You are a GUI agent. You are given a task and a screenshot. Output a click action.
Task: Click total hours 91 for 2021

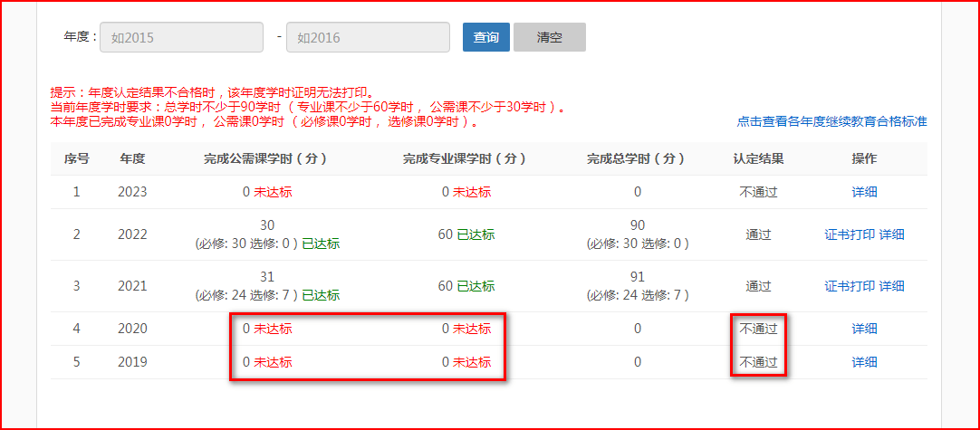coord(637,277)
